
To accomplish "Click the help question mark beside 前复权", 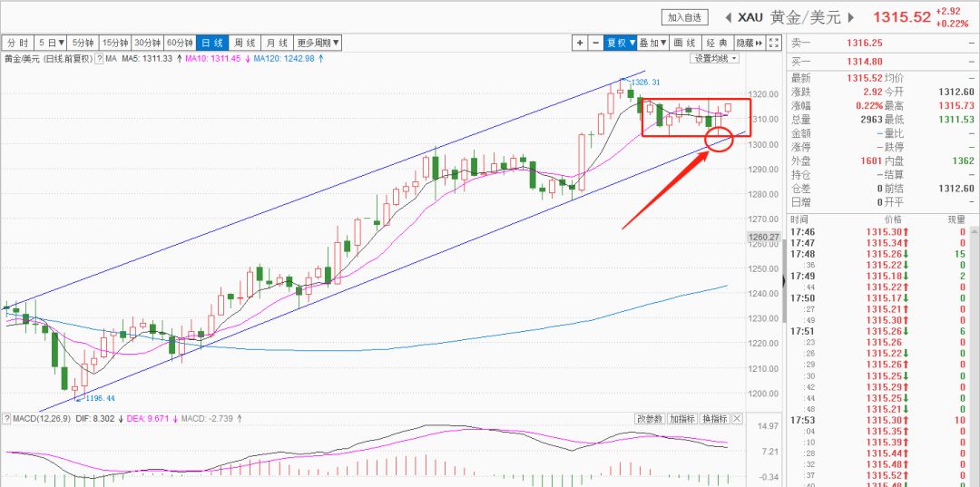I will [x=99, y=59].
